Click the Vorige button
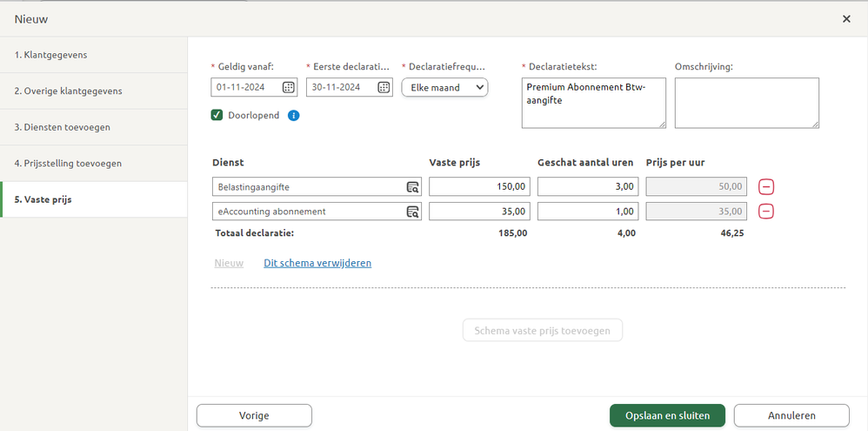Screen dimensions: 868x431 tap(254, 415)
